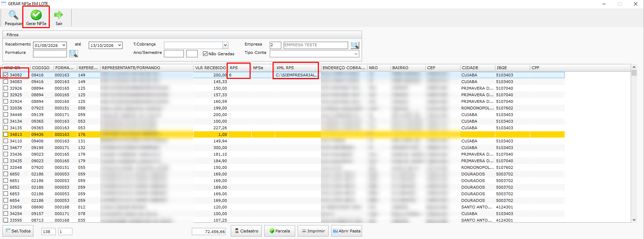Select code 09157 in row 34254

tap(38, 214)
